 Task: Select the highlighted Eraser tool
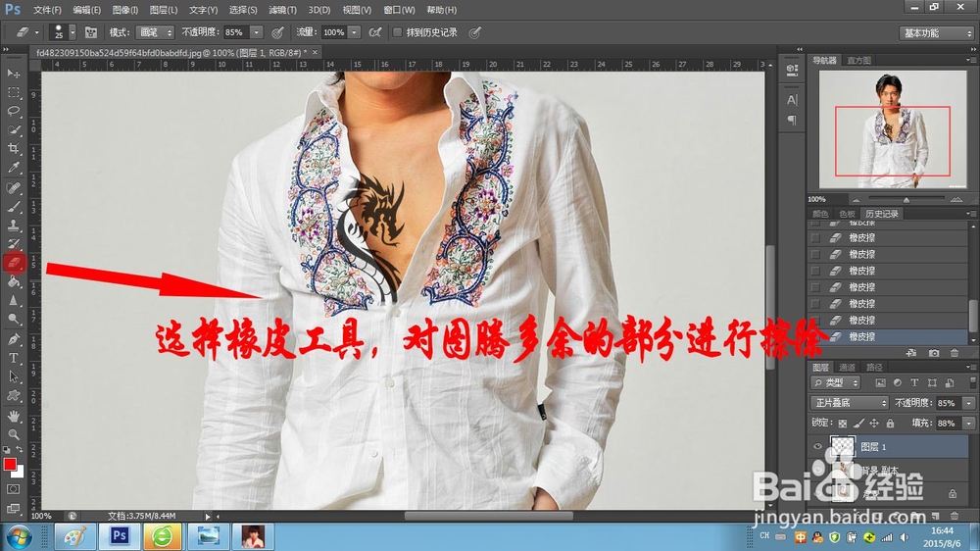click(x=14, y=262)
